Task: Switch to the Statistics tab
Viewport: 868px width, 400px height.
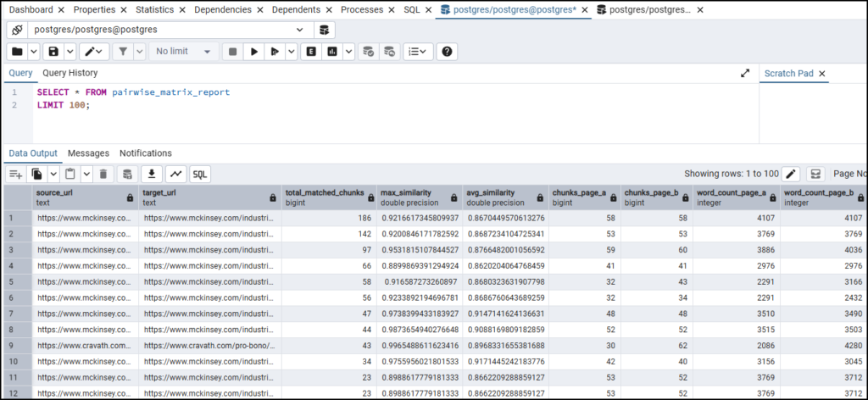Action: [x=155, y=10]
